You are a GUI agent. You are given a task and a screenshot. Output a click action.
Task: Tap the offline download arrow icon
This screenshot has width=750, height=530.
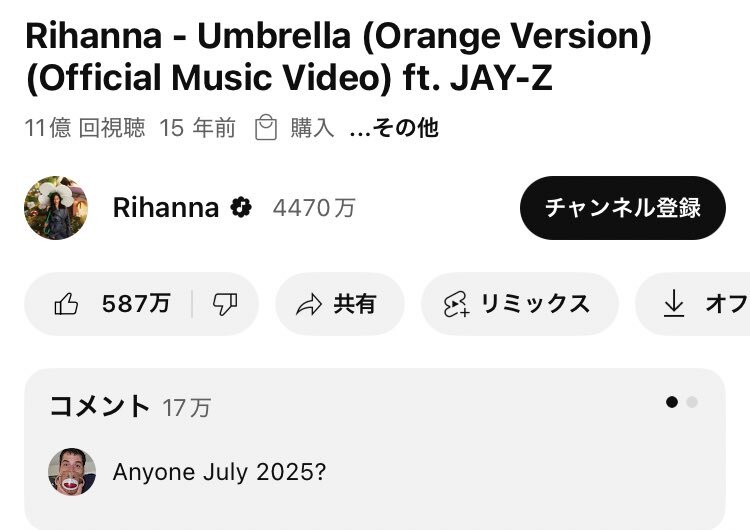(x=673, y=303)
